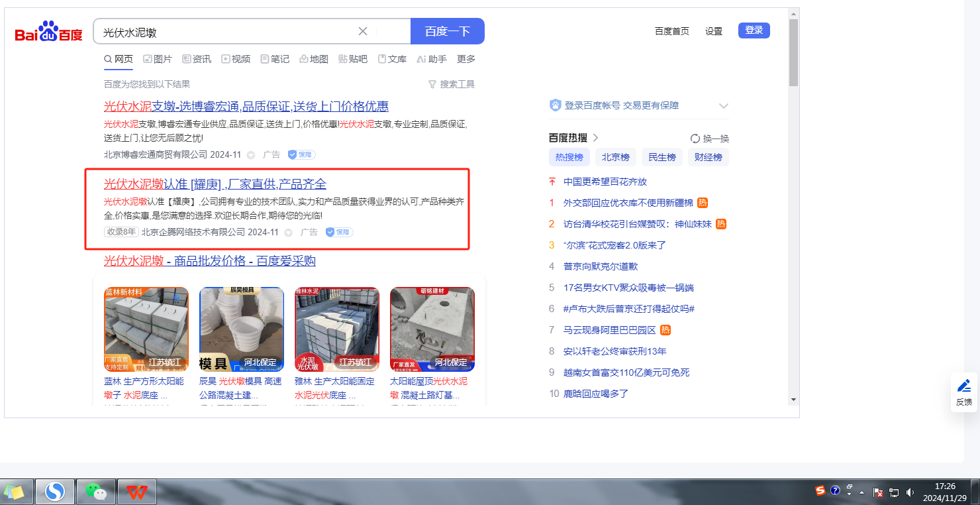
Task: Switch to the 资讯 tab
Action: pyautogui.click(x=197, y=59)
